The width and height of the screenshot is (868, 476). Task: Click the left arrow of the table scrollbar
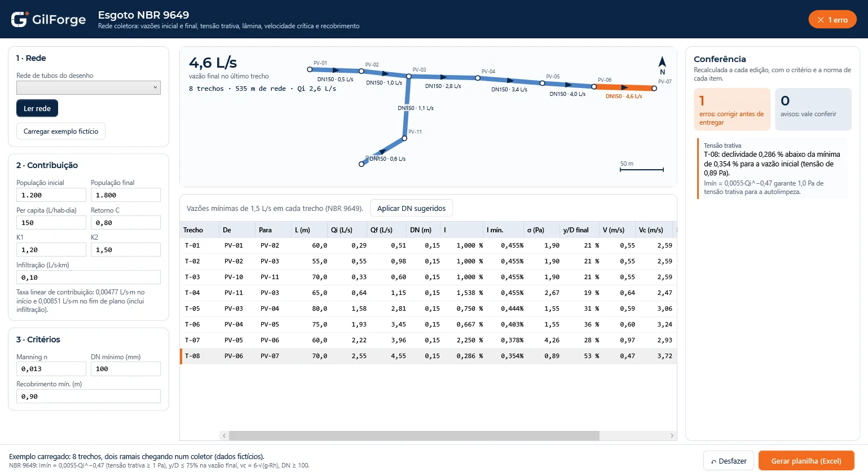tap(224, 435)
